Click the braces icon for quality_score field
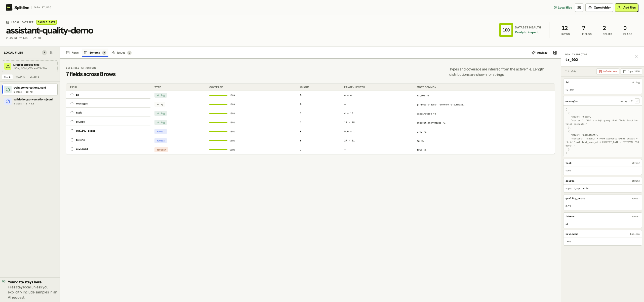The width and height of the screenshot is (644, 302). click(72, 131)
